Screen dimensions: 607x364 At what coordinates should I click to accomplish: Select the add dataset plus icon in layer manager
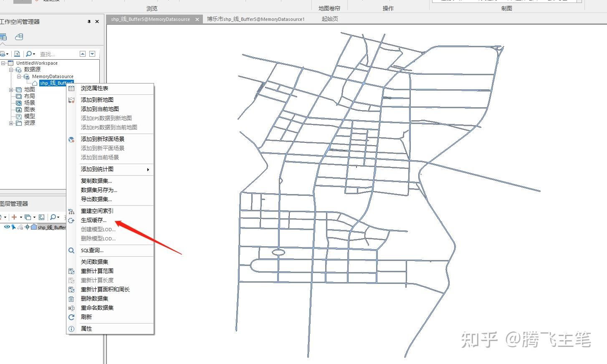point(14,217)
